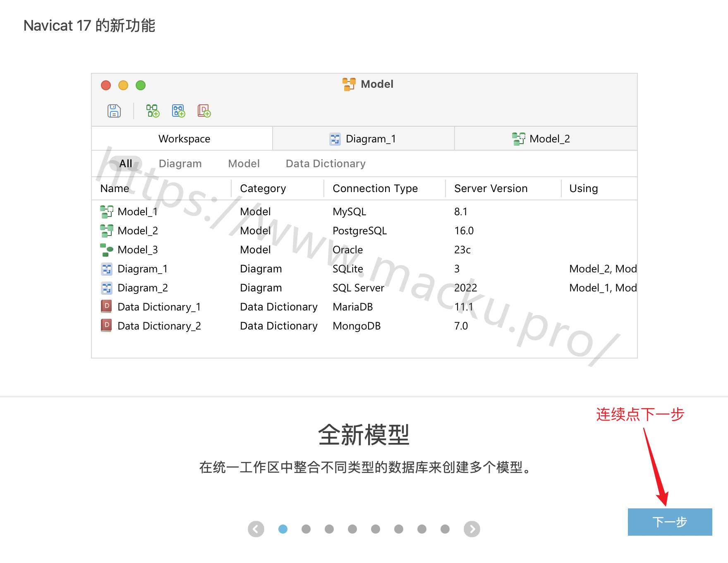Open the Workspace tab
The width and height of the screenshot is (728, 563).
click(182, 139)
